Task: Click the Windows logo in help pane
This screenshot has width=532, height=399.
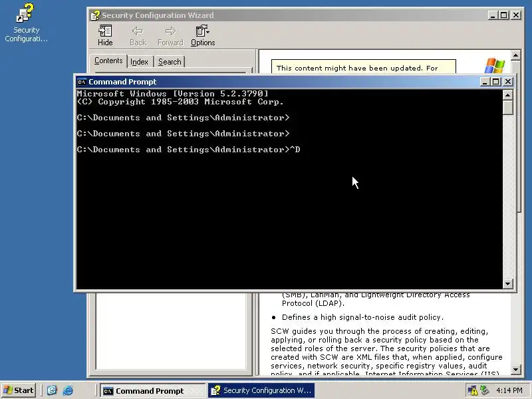Action: click(494, 65)
